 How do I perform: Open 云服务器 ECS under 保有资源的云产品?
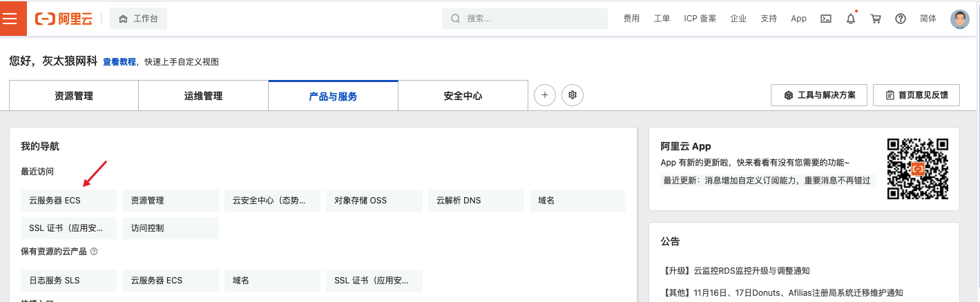coord(171,281)
